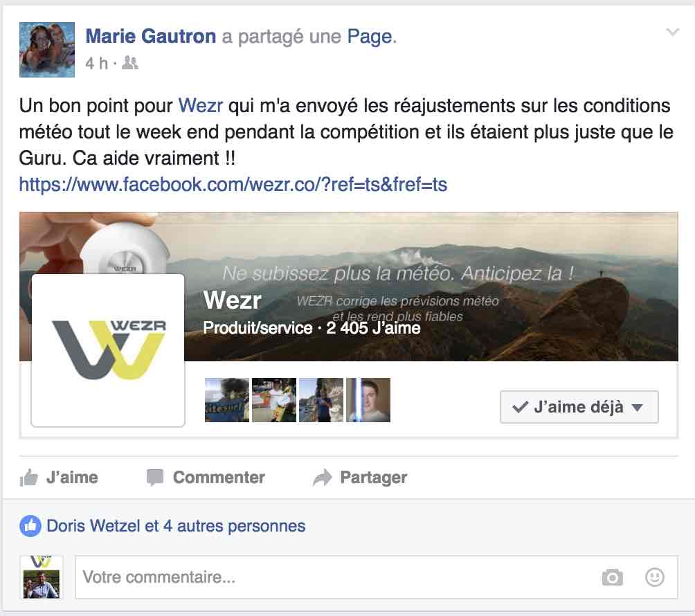Click the last fan portrait thumbnail

[x=368, y=400]
